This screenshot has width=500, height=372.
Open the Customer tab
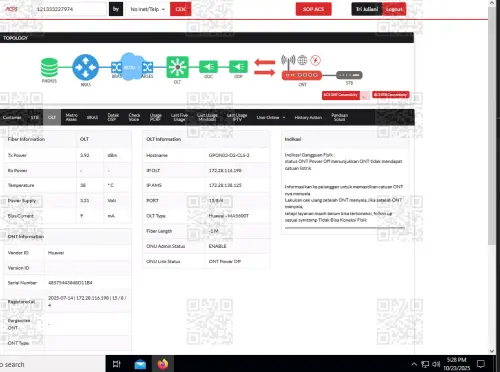[12, 117]
